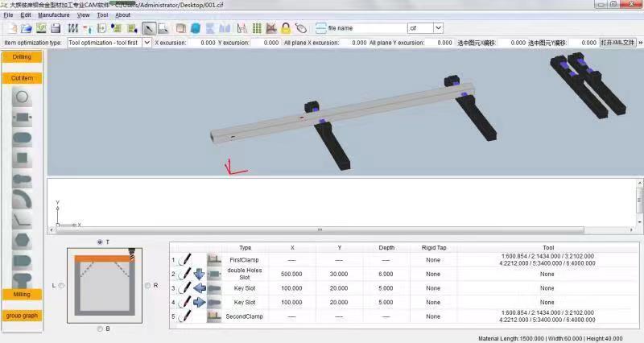Select the circle hole shape in left palette

click(23, 97)
